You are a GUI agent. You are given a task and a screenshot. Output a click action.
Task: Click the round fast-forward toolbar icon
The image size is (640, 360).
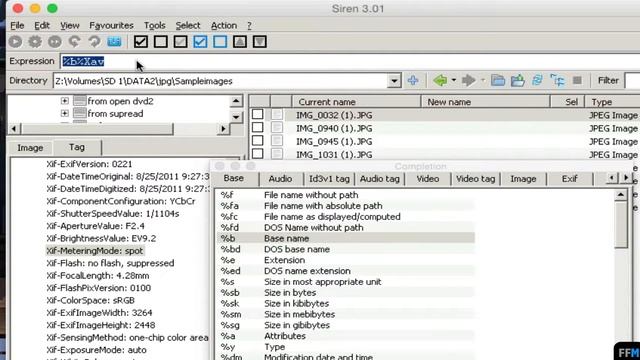(x=55, y=42)
